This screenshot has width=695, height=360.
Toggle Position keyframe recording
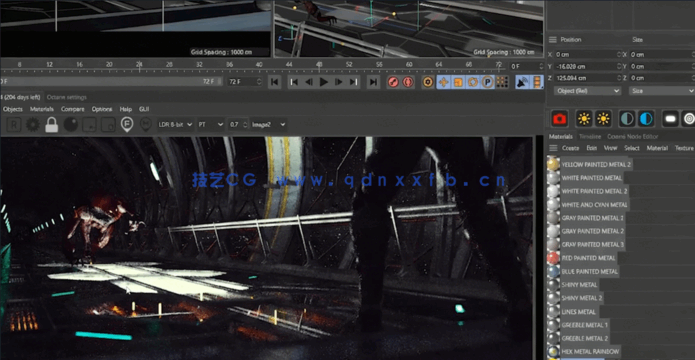point(444,82)
